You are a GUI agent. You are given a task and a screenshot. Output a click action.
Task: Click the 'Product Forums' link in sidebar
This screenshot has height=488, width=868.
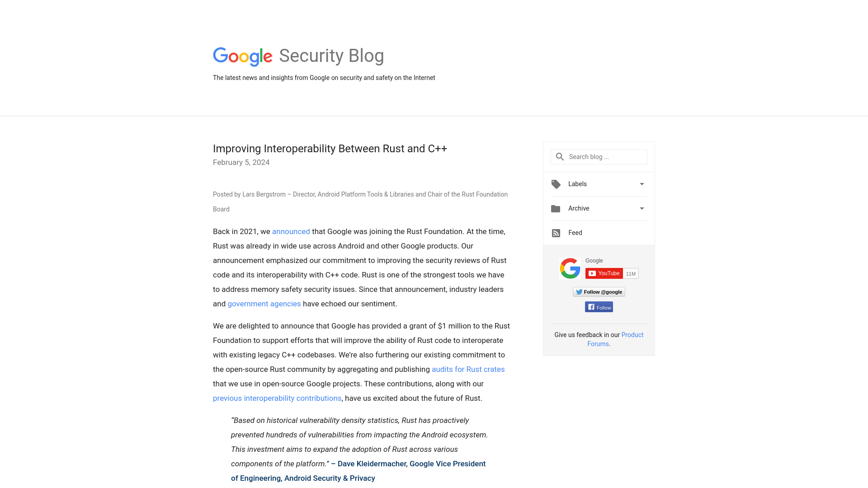(615, 340)
